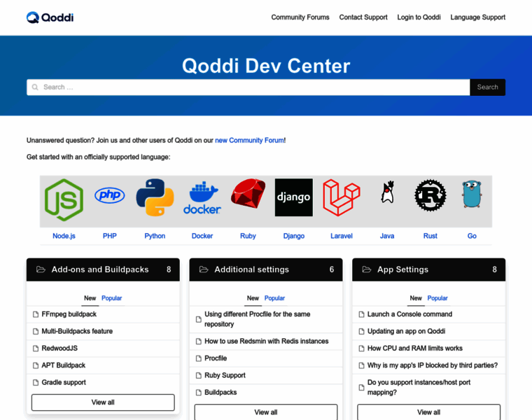Click document icon next to FFmpeg buildpack
532x420 pixels.
[36, 314]
